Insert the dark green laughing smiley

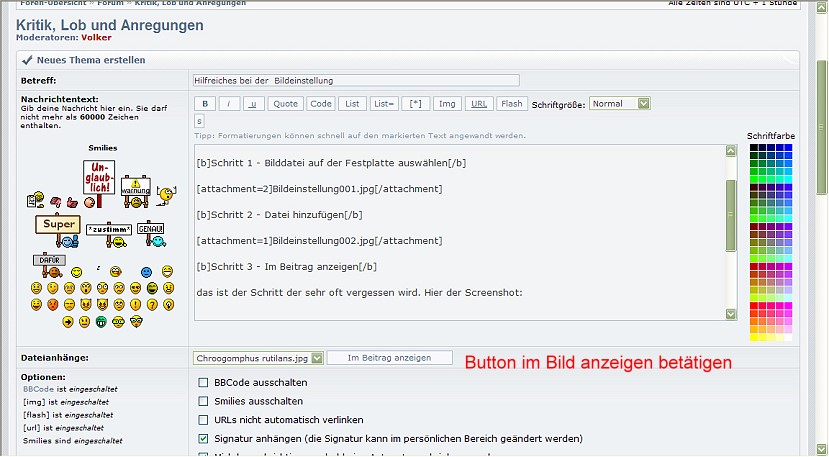[152, 288]
